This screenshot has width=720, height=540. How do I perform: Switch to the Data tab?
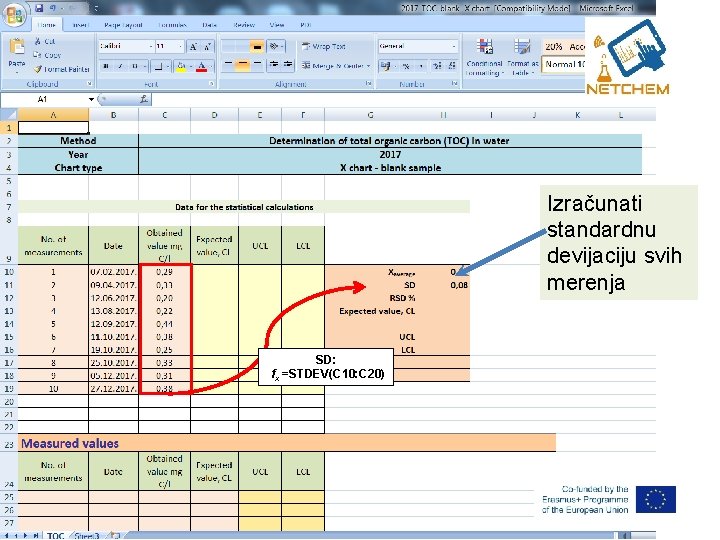coord(209,25)
